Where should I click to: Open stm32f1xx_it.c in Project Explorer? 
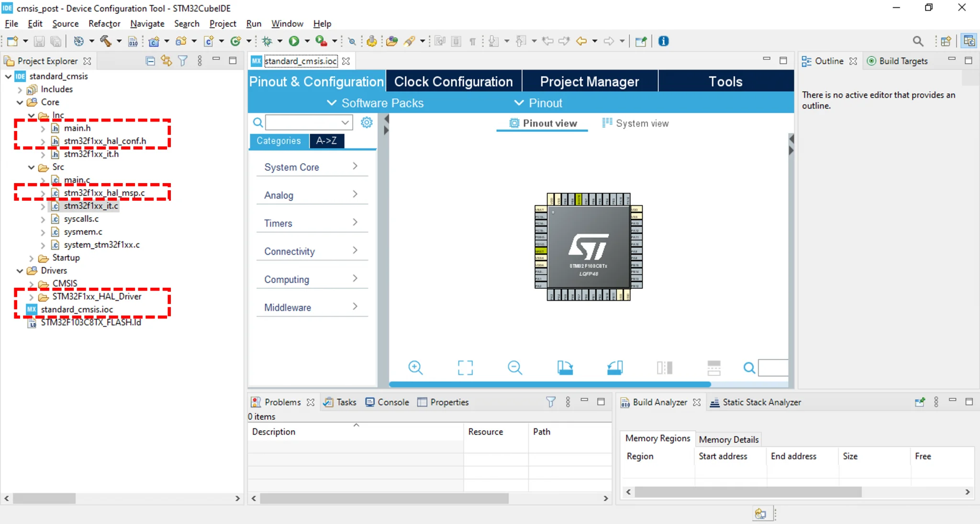click(x=90, y=206)
